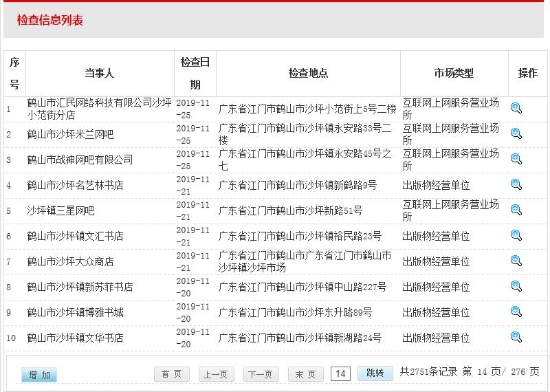Image resolution: width=550 pixels, height=392 pixels.
Task: Click address 沙坪新路51号
Action: [x=290, y=211]
